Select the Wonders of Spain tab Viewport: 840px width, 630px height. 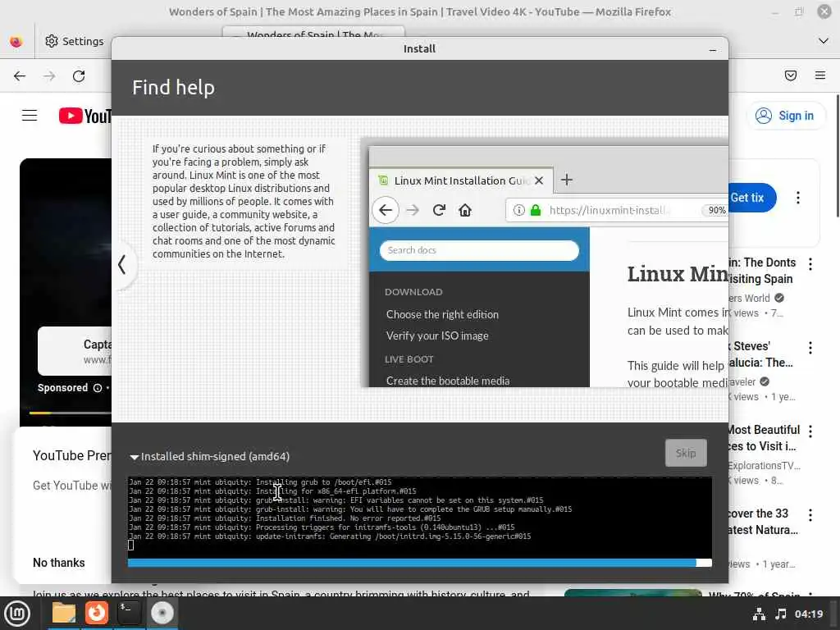tap(313, 32)
